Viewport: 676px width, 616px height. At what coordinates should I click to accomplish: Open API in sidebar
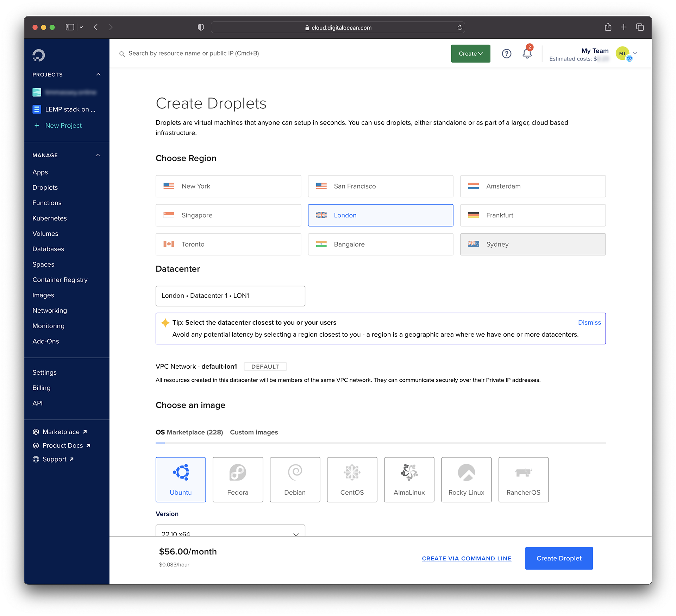(37, 403)
